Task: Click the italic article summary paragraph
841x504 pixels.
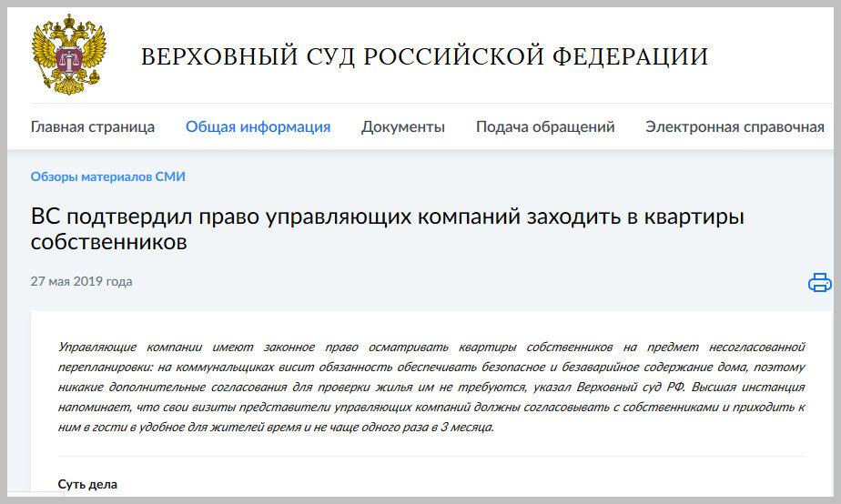Action: click(431, 388)
